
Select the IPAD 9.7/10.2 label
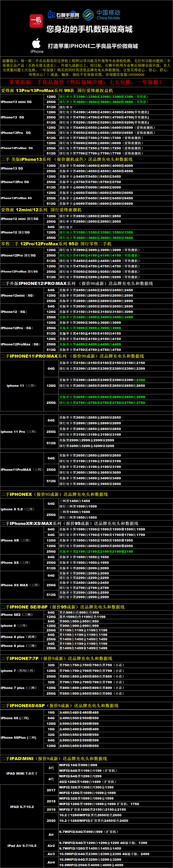tap(22, 807)
